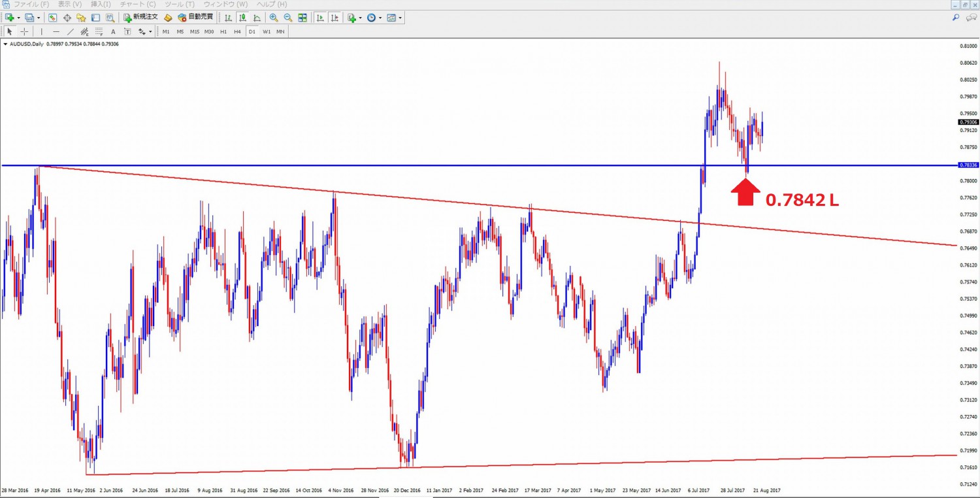Expand the Profiles dropdown arrow

pyautogui.click(x=39, y=18)
